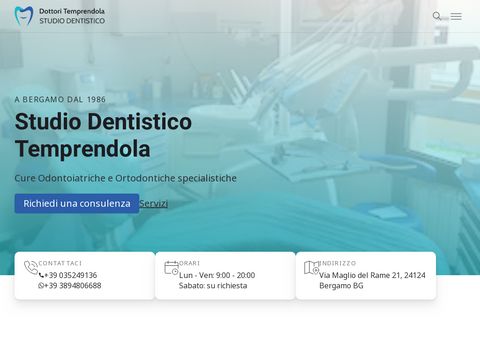This screenshot has height=360, width=480.
Task: Call the landline +39 035249136
Action: (x=71, y=275)
